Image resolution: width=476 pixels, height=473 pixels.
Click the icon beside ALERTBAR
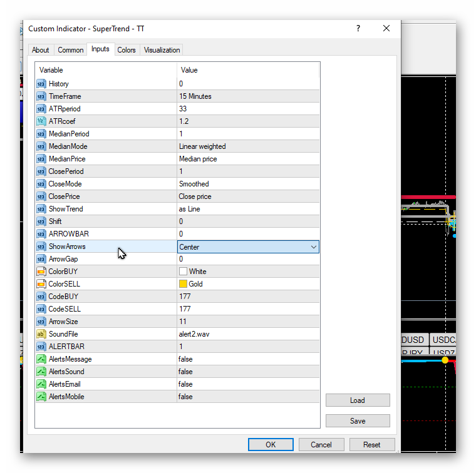[41, 347]
